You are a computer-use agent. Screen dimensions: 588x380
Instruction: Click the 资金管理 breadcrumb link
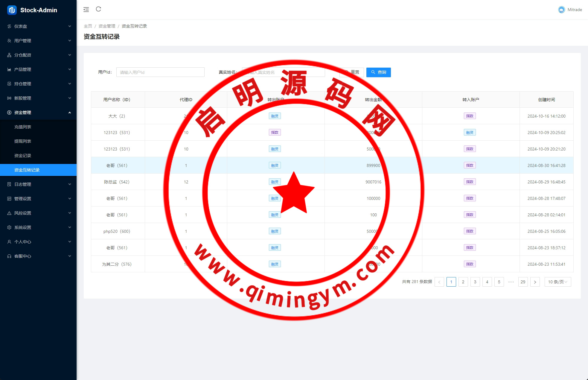click(x=107, y=26)
